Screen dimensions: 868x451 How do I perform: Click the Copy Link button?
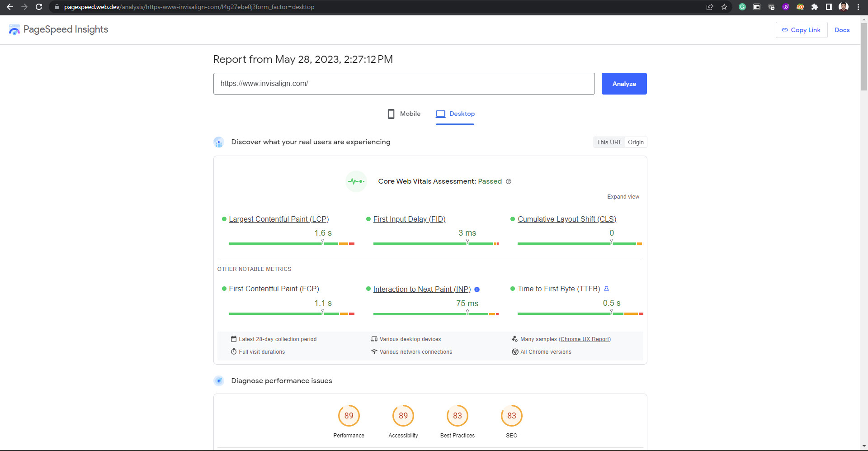(802, 30)
